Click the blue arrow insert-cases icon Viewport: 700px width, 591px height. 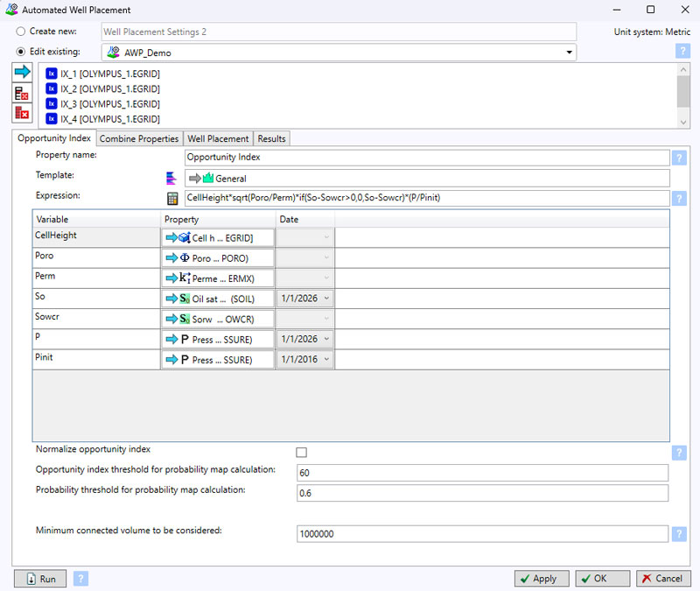[22, 72]
